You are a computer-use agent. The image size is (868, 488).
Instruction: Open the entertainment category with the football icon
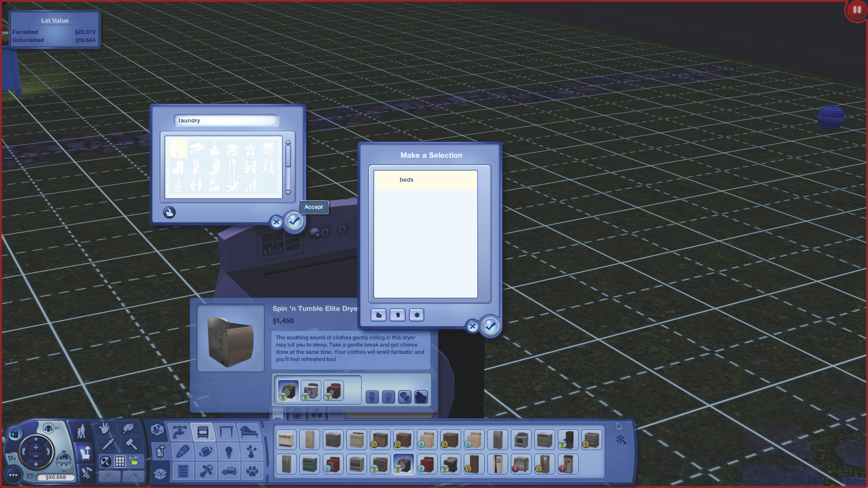[x=206, y=451]
